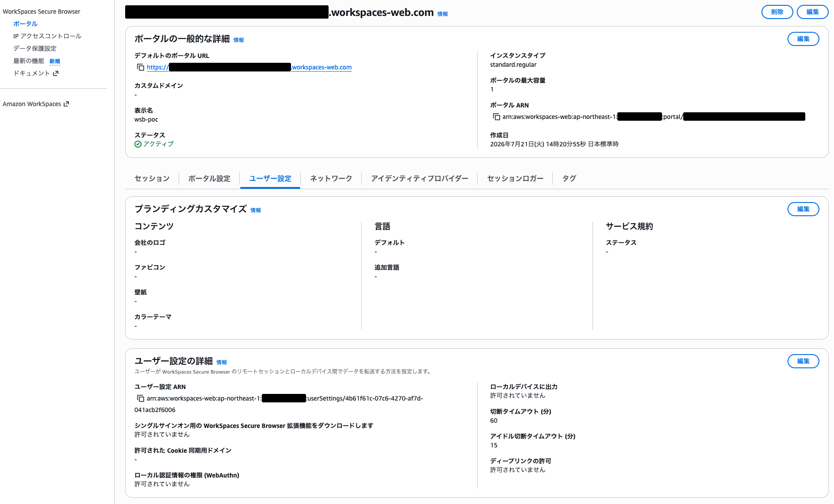Click external link icon beside Amazon WorkSpaces
The width and height of the screenshot is (834, 504).
tap(66, 104)
